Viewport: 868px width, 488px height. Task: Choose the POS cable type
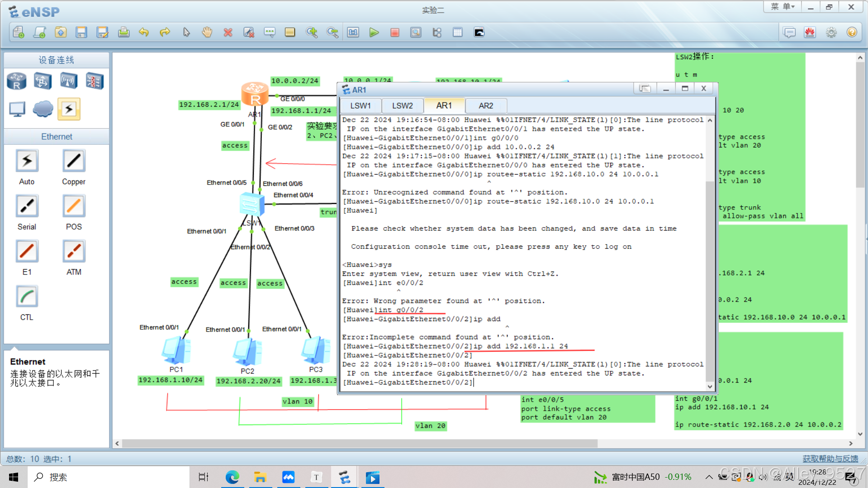[74, 206]
